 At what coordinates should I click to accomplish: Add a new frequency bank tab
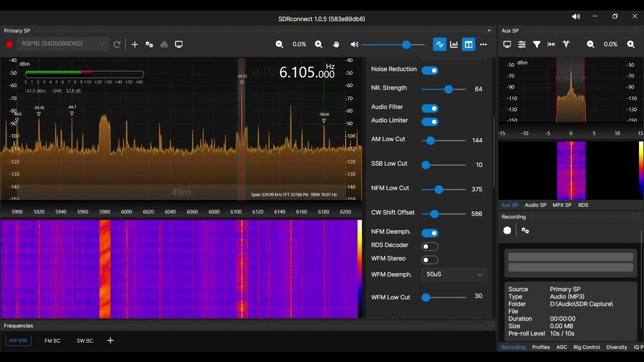110,341
